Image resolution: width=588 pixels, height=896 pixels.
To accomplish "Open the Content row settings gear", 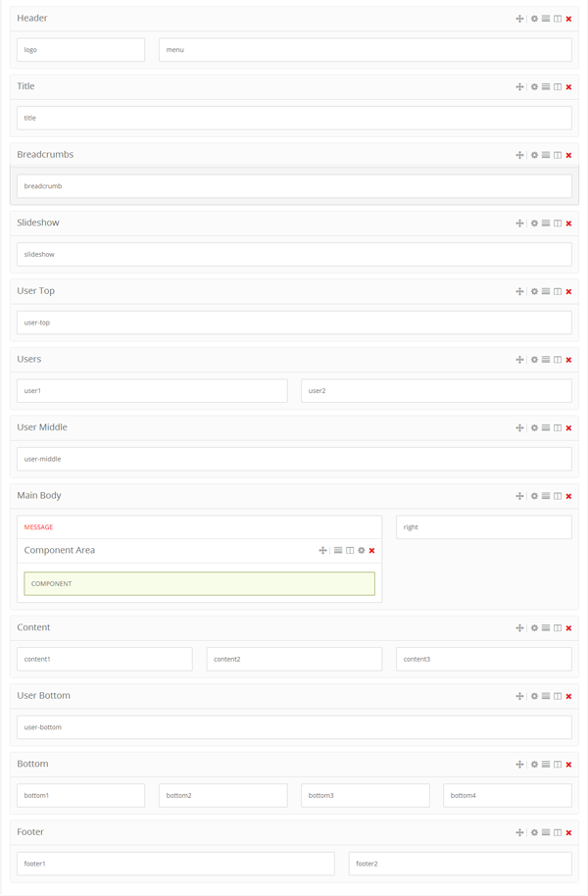I will [534, 628].
